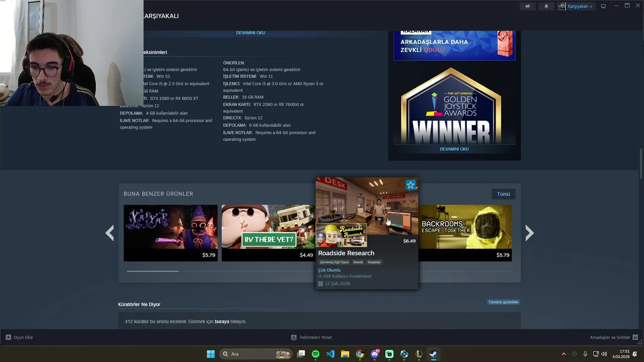This screenshot has width=644, height=362.
Task: Click the $4.49 price on RV There Yet?
Action: click(306, 255)
